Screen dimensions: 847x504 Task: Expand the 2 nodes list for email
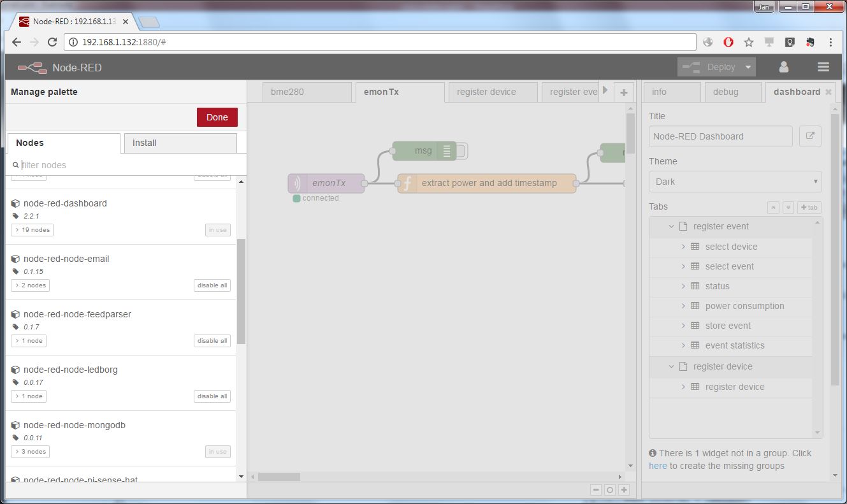pos(30,285)
